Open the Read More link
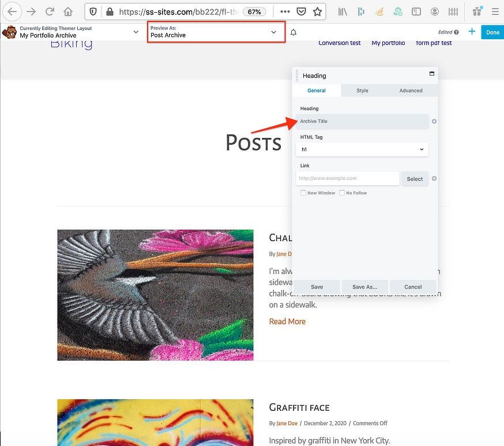This screenshot has width=504, height=446. tap(287, 321)
